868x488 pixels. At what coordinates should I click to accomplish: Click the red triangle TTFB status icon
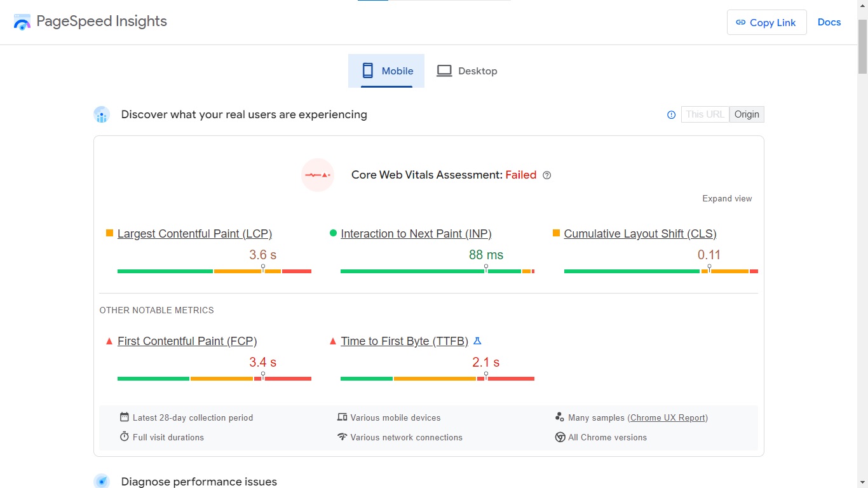click(x=333, y=341)
